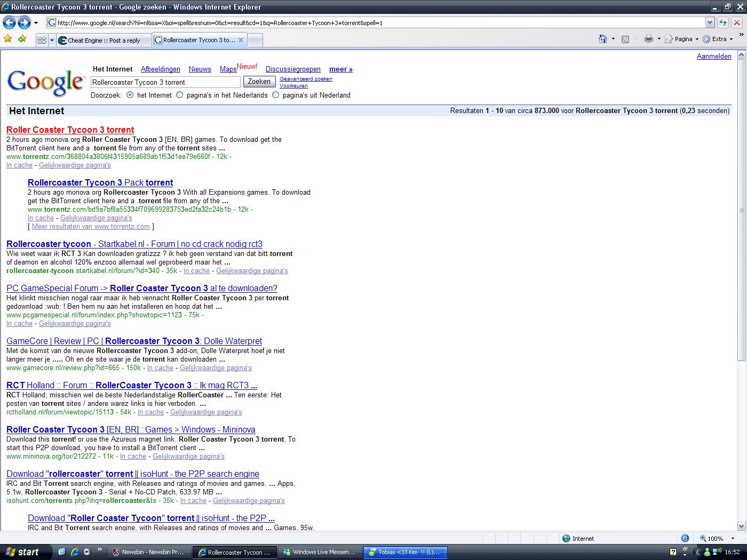This screenshot has height=560, width=747.
Task: Select "pagina's in het Nederlands" radio button
Action: coord(179,95)
